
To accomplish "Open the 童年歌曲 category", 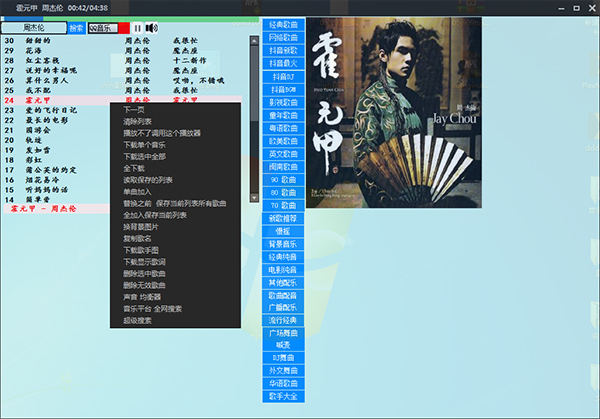I will (x=283, y=115).
